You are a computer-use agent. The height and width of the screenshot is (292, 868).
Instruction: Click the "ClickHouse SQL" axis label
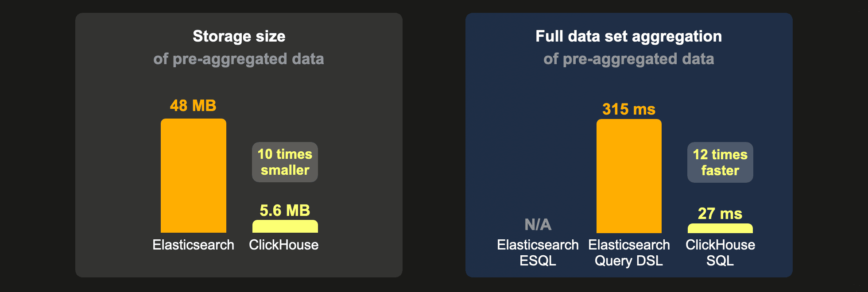click(720, 253)
